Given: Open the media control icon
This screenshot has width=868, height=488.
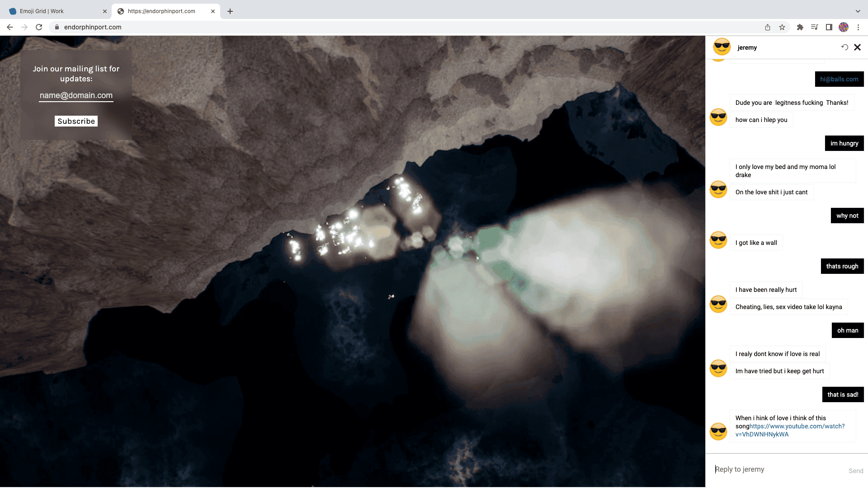Looking at the screenshot, I should coord(815,27).
